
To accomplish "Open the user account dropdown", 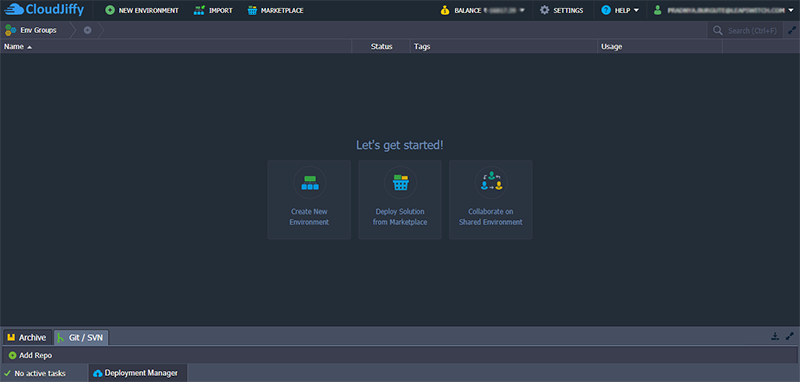I will click(723, 10).
